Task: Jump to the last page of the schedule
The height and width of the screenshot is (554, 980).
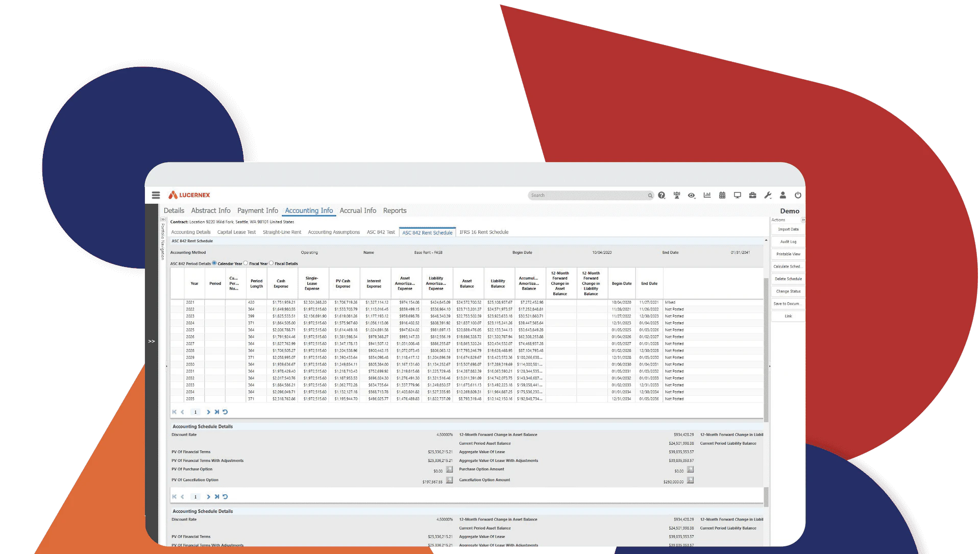Action: pos(216,412)
